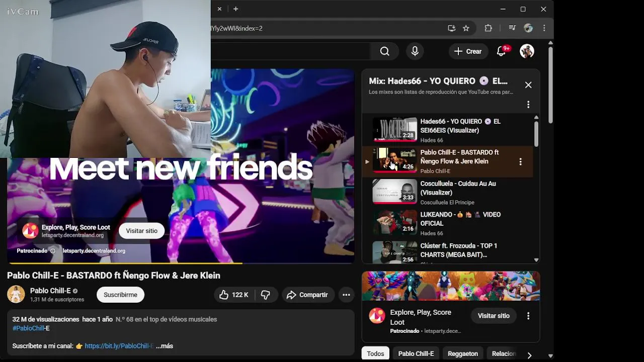Open a new browser tab
Viewport: 644px width, 362px height.
[235, 9]
